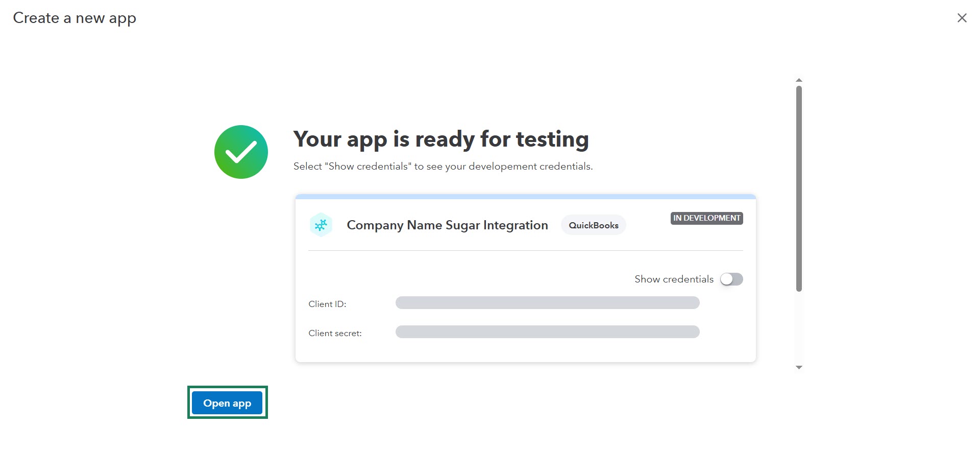Click the Company Name Sugar Integration title
980x449 pixels.
pos(447,225)
